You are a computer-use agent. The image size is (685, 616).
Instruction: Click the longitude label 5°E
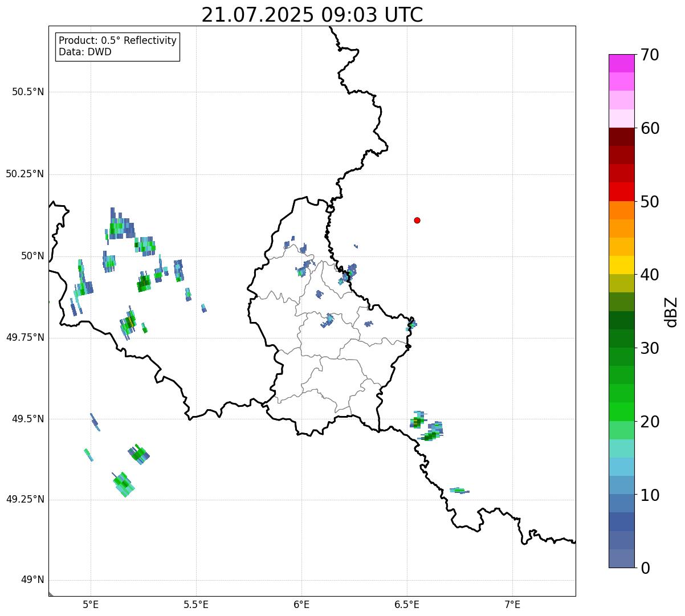tap(91, 604)
